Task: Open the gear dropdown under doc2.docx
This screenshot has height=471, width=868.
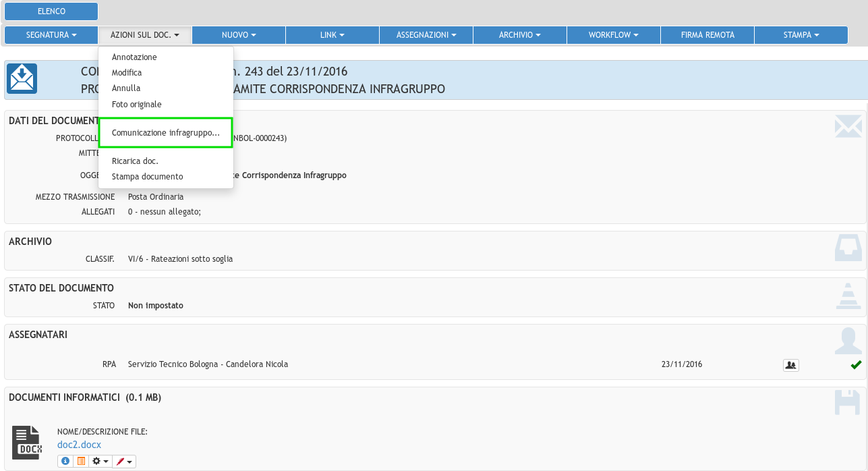Action: [100, 461]
